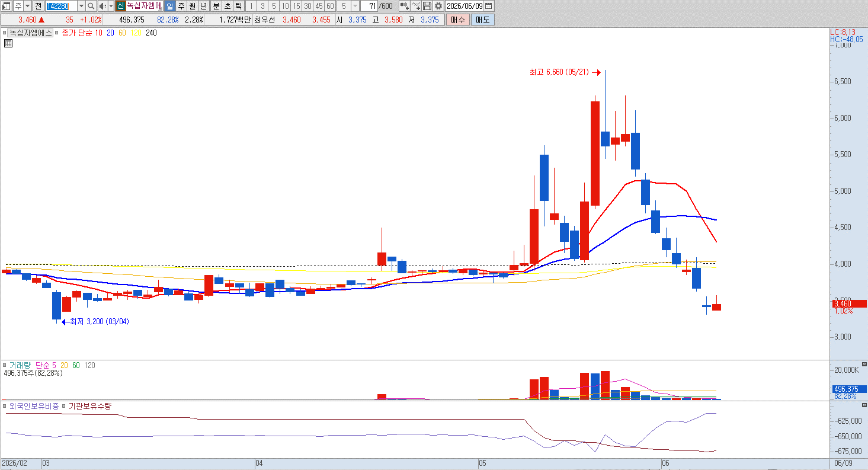868x470 pixels.
Task: Expand the stock code dropdown arrow
Action: (x=81, y=6)
